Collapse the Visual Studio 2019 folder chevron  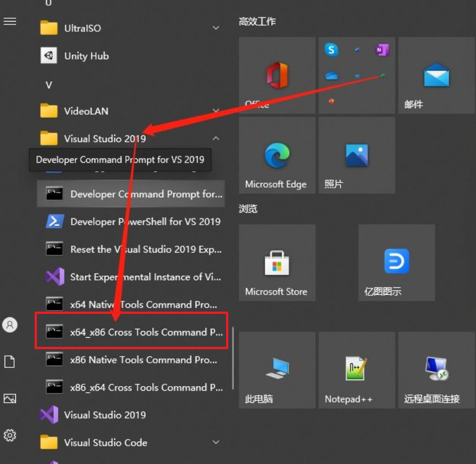point(216,138)
